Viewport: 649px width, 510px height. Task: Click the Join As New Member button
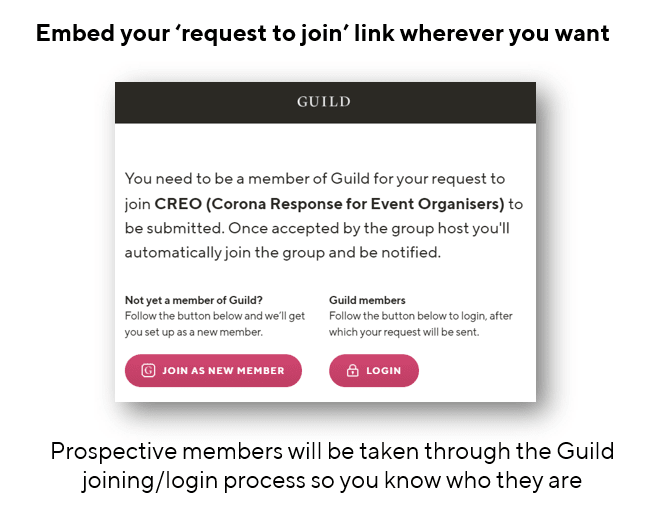pos(213,370)
